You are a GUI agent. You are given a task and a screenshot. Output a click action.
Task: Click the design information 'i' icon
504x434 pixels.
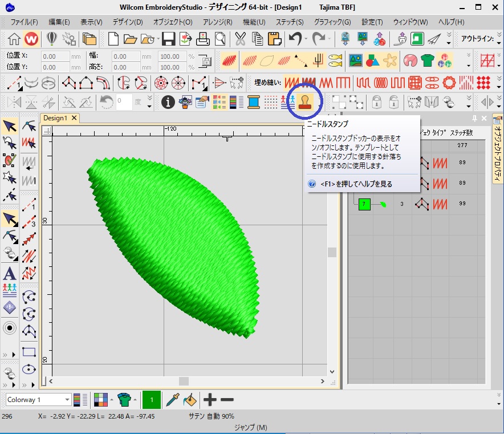coord(168,102)
